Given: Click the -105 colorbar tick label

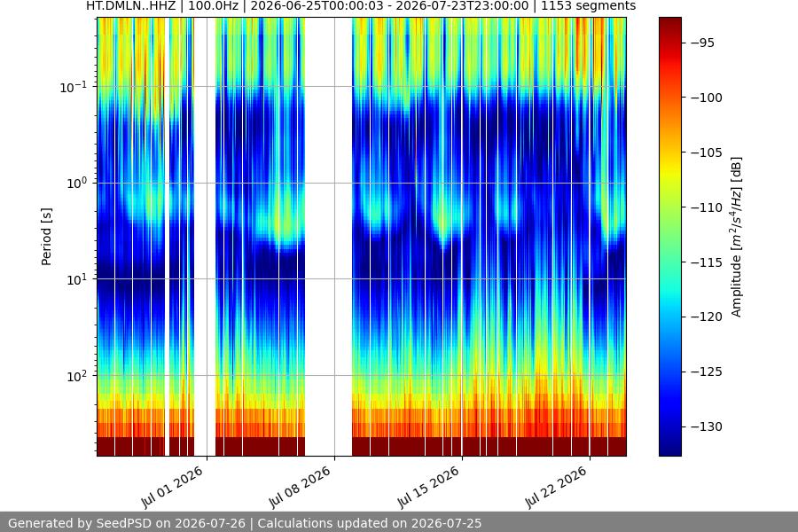Looking at the screenshot, I should click(x=707, y=153).
